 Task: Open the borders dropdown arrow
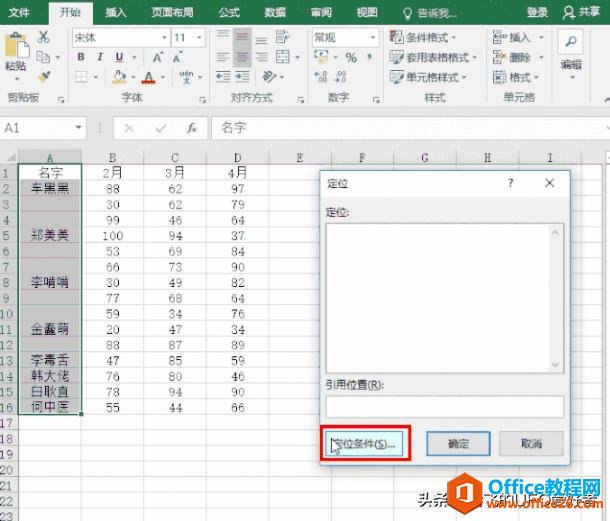(x=95, y=77)
